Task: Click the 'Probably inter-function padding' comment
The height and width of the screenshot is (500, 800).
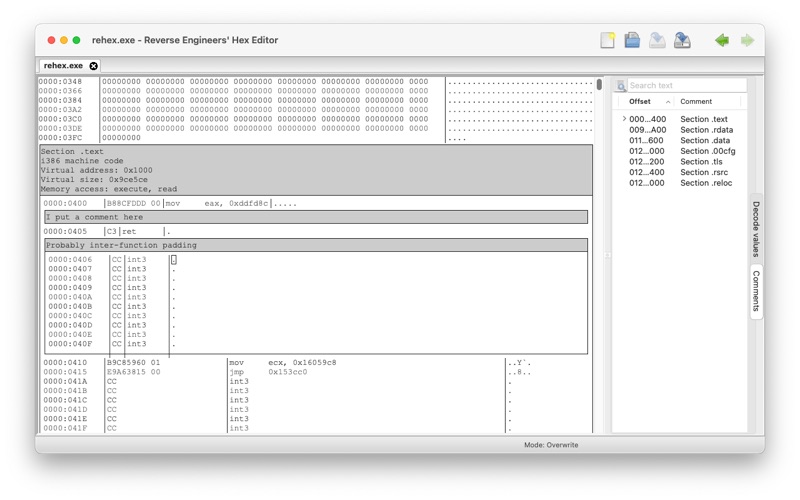Action: 316,245
